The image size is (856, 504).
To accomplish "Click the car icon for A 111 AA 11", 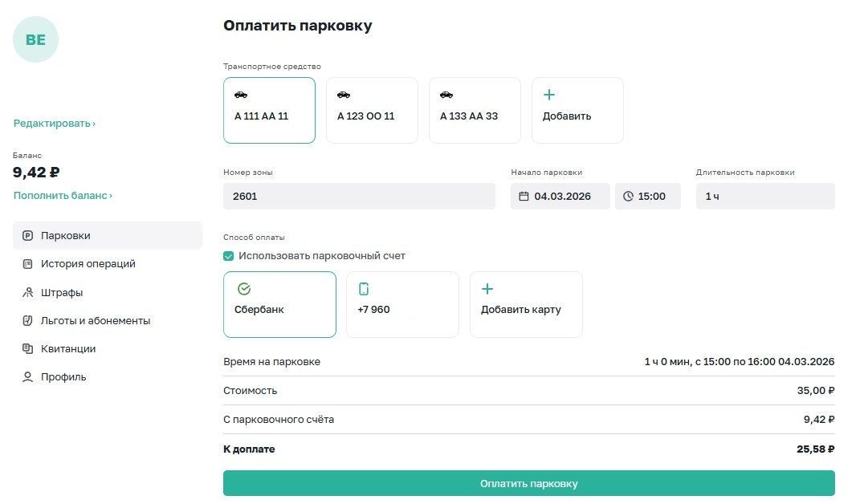I will coord(241,95).
